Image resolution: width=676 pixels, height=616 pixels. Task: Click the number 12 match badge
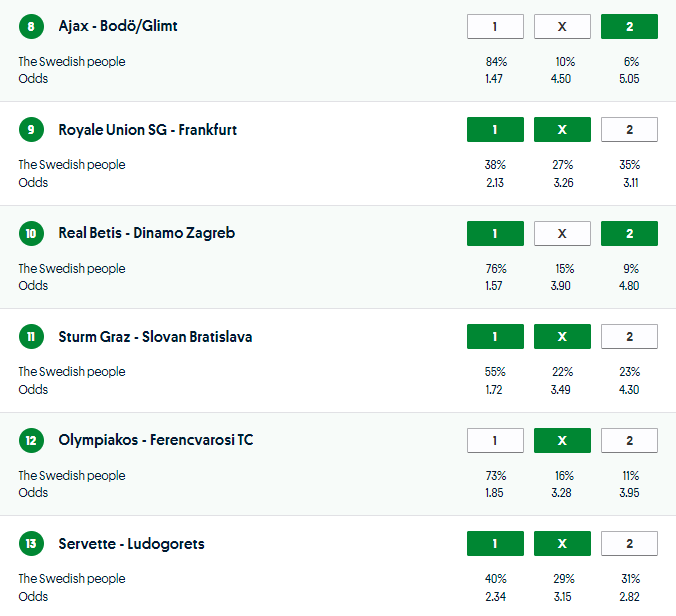pos(31,440)
